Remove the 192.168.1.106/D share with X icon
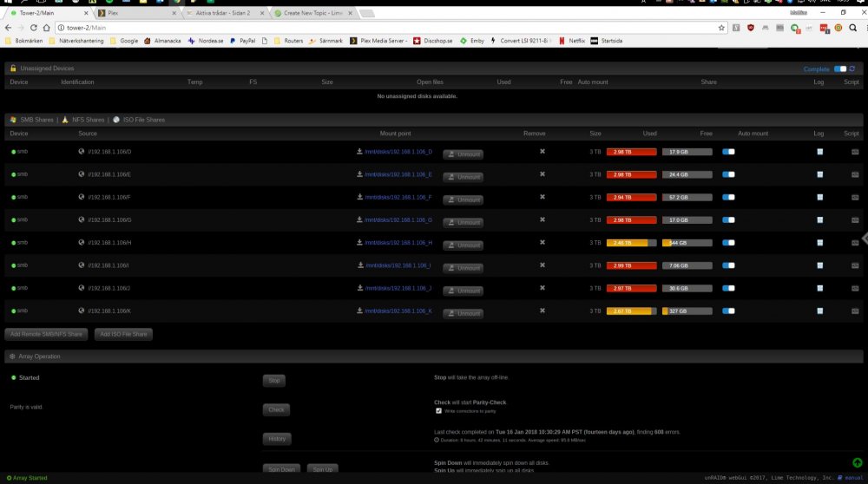868x484 pixels. pyautogui.click(x=542, y=151)
